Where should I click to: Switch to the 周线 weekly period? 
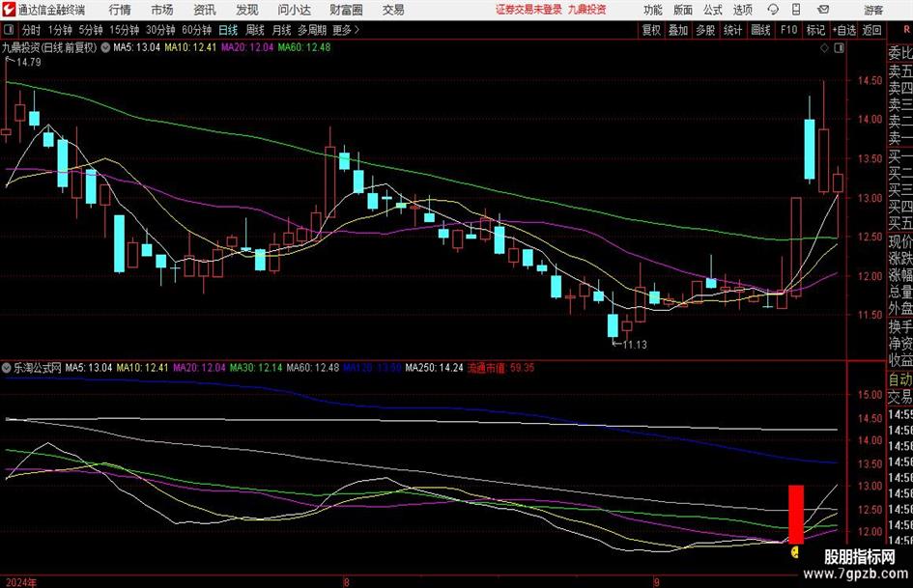pyautogui.click(x=255, y=30)
